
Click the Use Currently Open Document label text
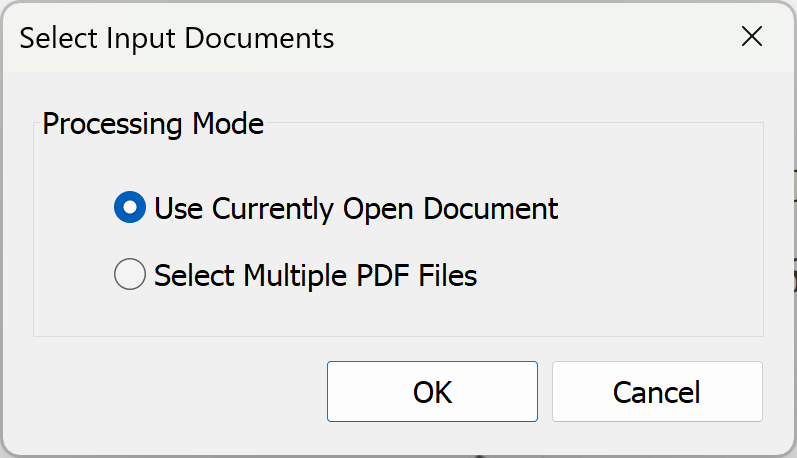coord(356,209)
